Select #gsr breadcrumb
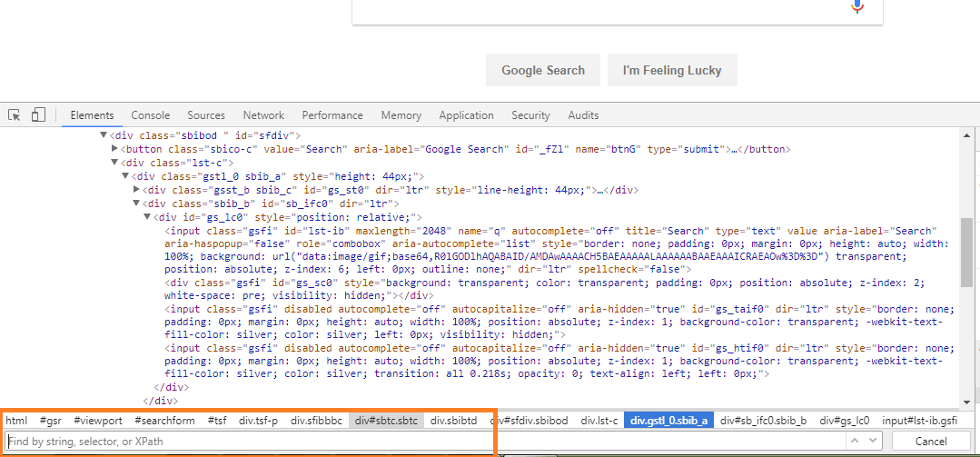The height and width of the screenshot is (457, 980). [x=51, y=421]
